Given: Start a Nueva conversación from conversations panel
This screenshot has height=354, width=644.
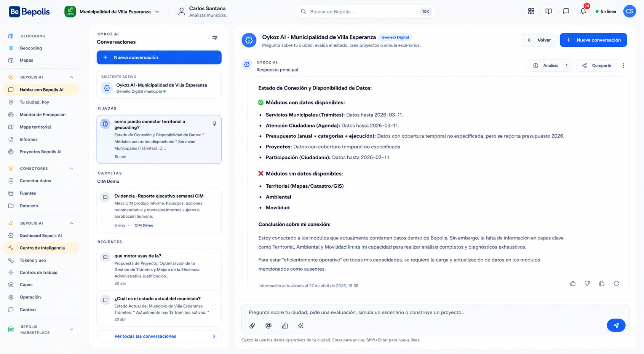Looking at the screenshot, I should coord(159,57).
